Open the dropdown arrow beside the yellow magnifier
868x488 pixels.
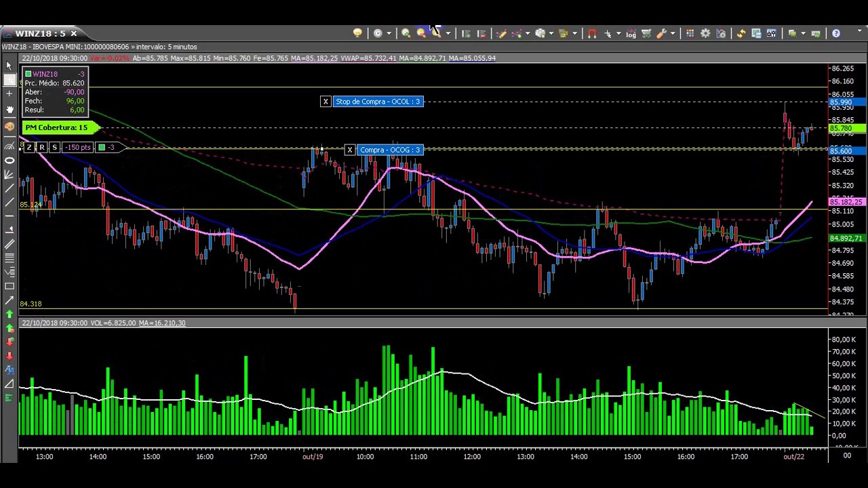pos(448,33)
